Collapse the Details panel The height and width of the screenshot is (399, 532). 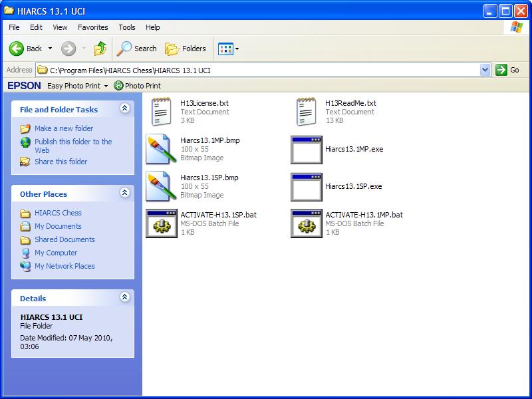(124, 297)
